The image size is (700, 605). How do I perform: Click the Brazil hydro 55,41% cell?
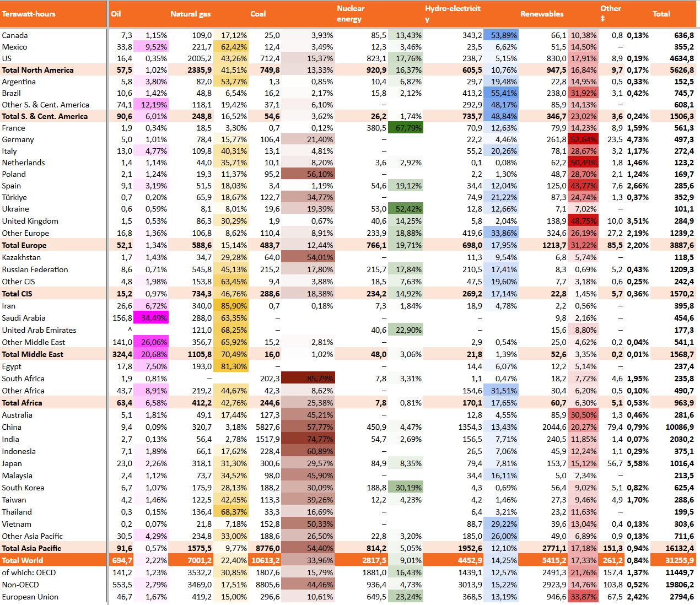click(500, 93)
